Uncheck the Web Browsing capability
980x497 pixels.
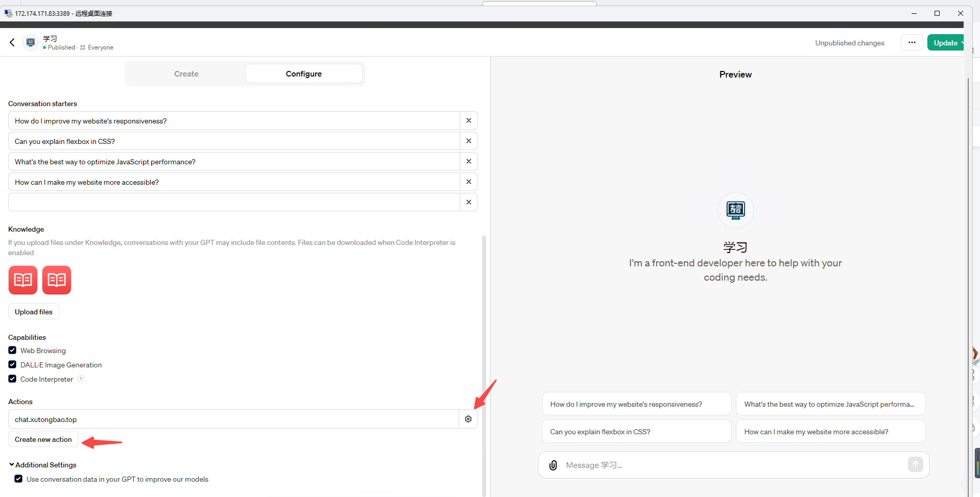coord(12,351)
